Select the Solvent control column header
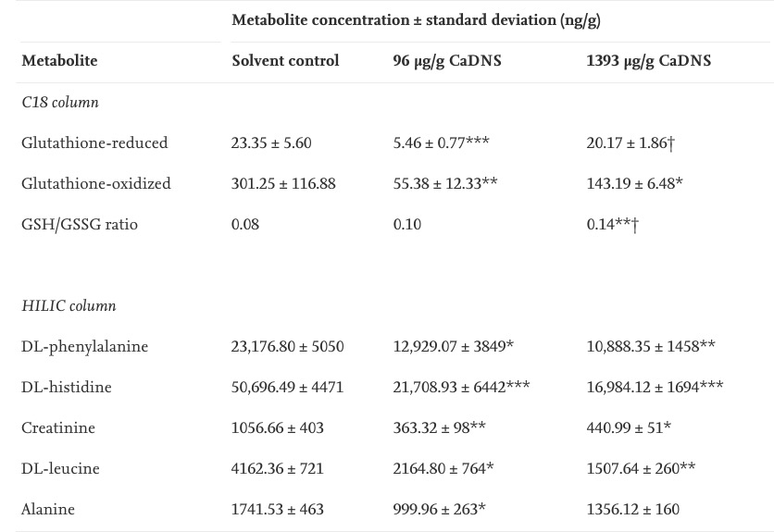The image size is (774, 532). 285,61
